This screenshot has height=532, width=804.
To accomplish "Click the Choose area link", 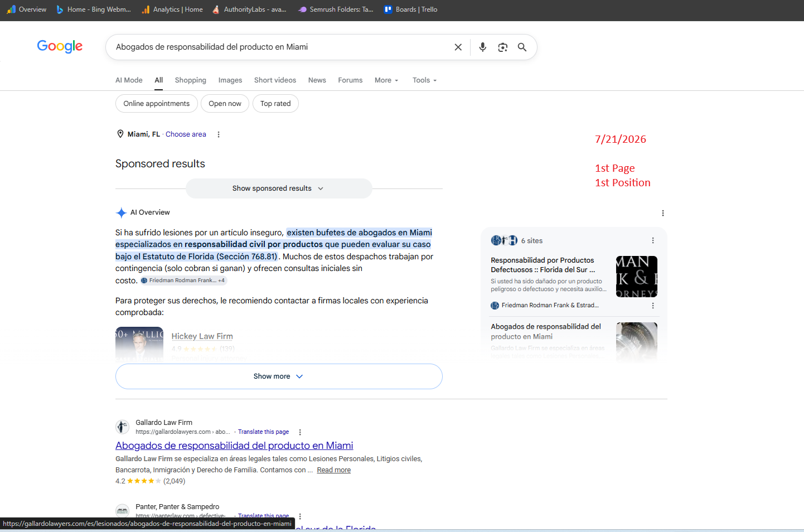I will (186, 134).
